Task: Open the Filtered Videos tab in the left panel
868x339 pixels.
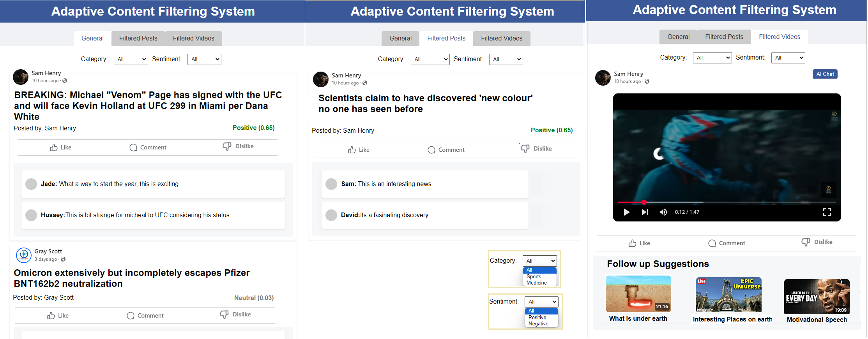Action: [x=193, y=38]
